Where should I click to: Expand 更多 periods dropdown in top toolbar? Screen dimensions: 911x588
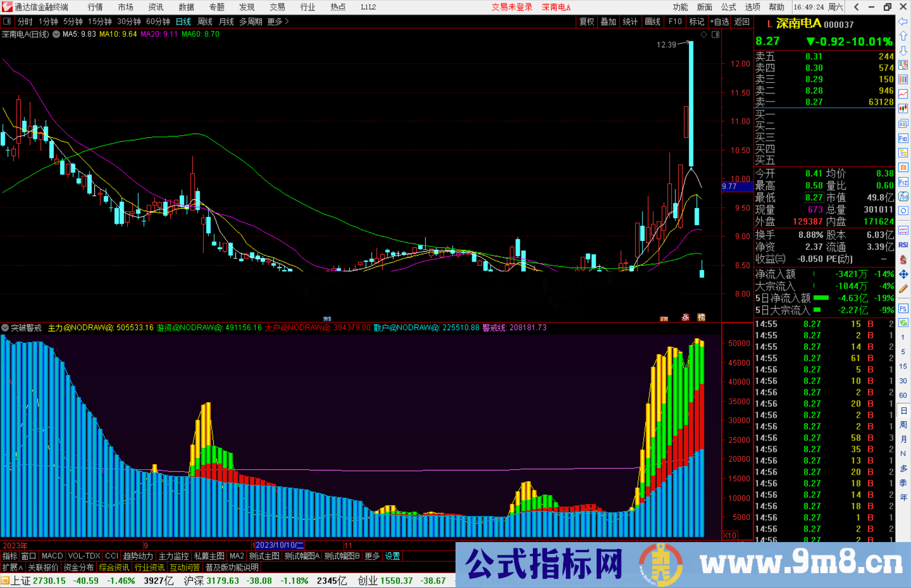[x=278, y=21]
